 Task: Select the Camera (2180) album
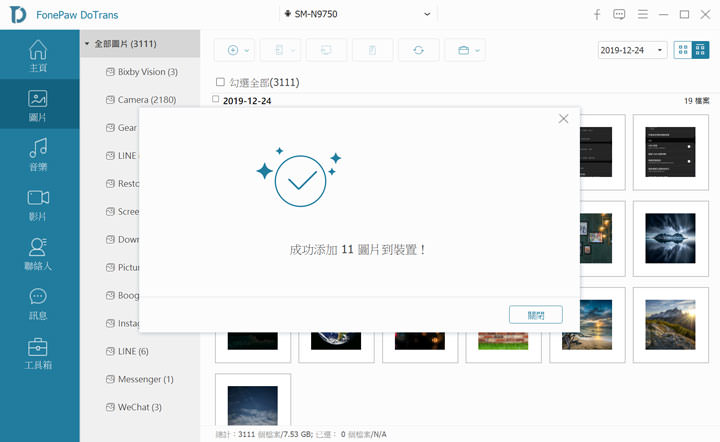tap(141, 100)
